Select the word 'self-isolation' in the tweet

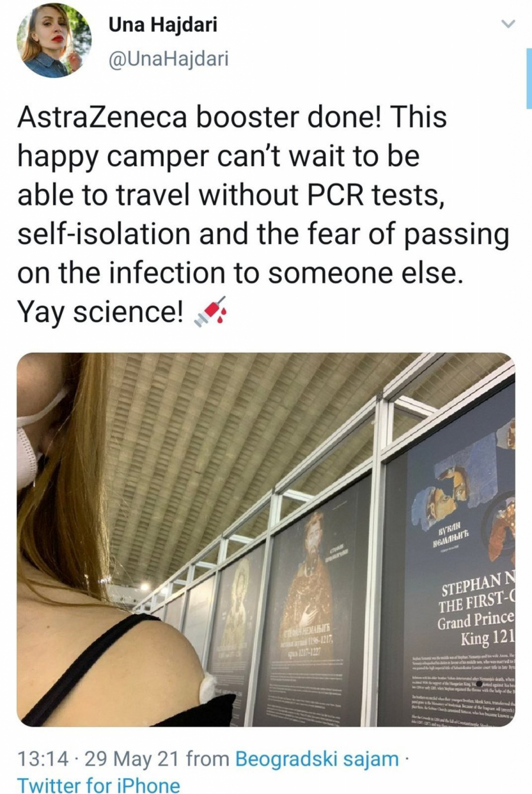click(104, 234)
